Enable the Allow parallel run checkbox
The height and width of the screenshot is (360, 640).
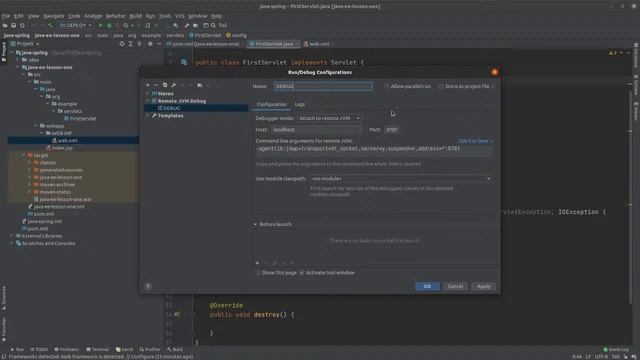pos(386,87)
